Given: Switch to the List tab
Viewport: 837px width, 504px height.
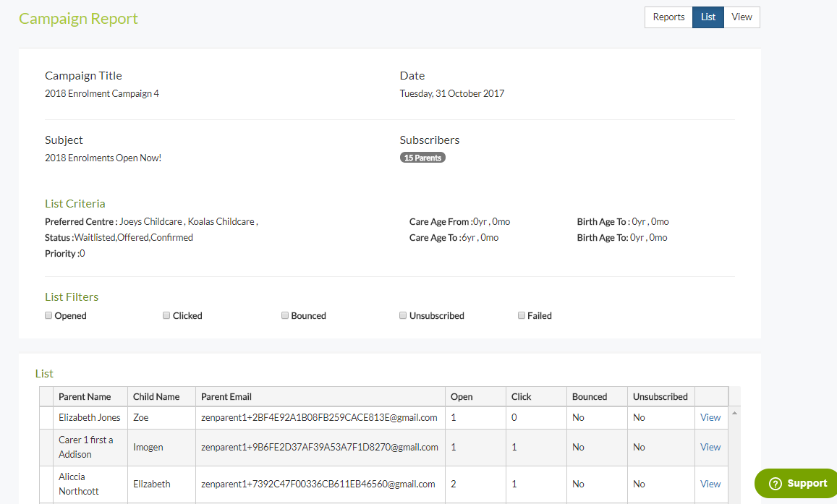Looking at the screenshot, I should pos(708,17).
